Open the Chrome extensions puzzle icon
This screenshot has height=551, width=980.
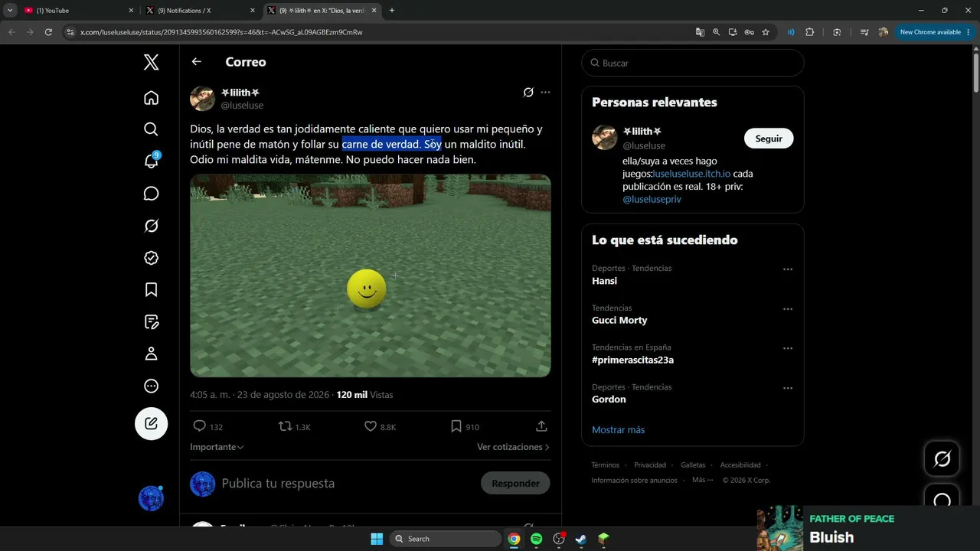[810, 32]
